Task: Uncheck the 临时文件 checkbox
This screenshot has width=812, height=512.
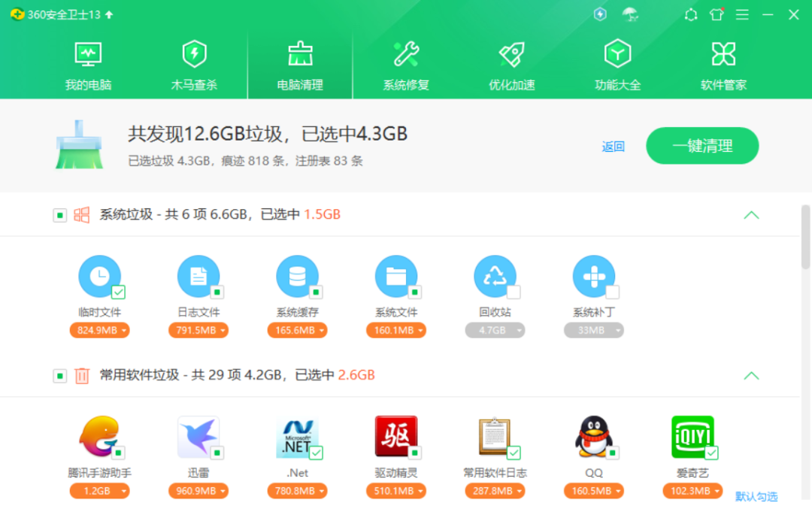Action: (x=118, y=292)
